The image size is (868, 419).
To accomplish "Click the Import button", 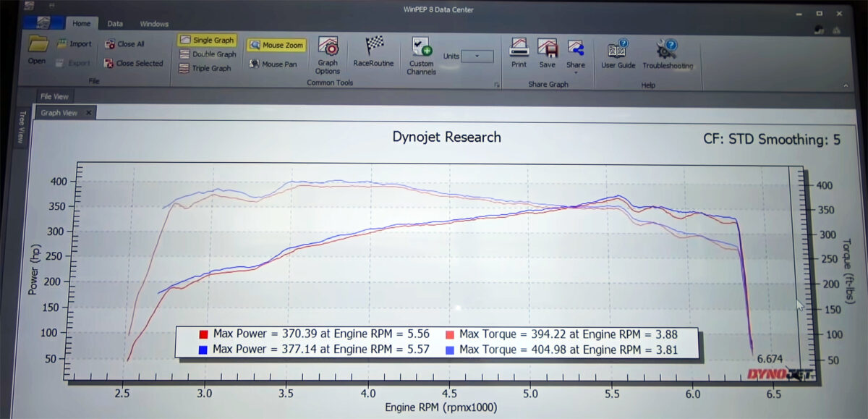I will (74, 44).
